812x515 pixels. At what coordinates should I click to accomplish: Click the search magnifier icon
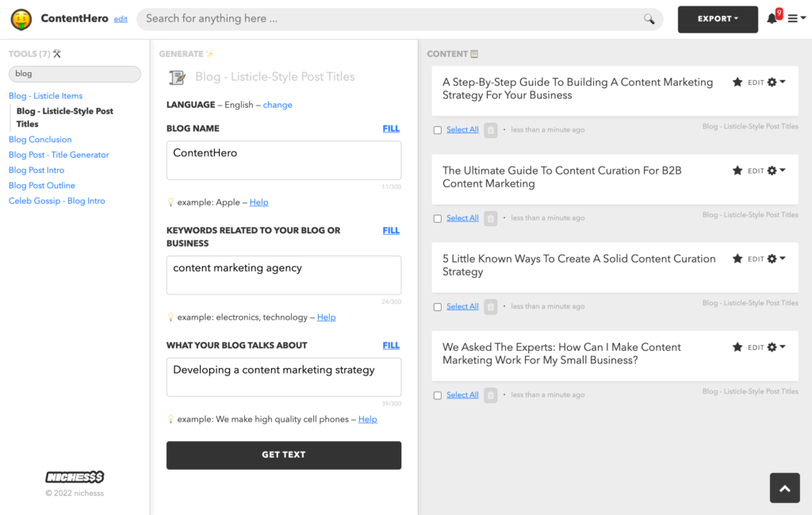(x=649, y=19)
